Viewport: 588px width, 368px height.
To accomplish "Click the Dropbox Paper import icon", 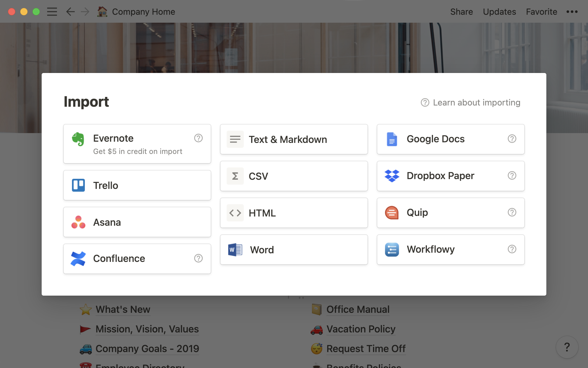I will (x=391, y=175).
